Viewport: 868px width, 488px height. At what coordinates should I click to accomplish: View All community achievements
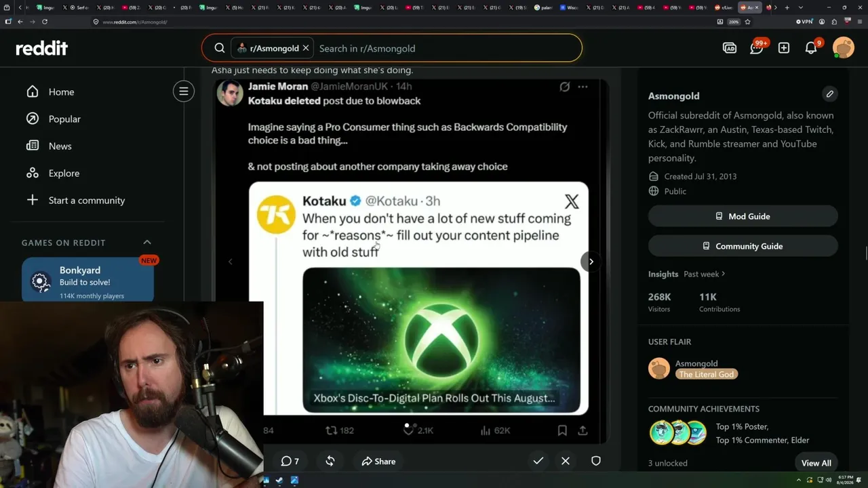click(816, 463)
